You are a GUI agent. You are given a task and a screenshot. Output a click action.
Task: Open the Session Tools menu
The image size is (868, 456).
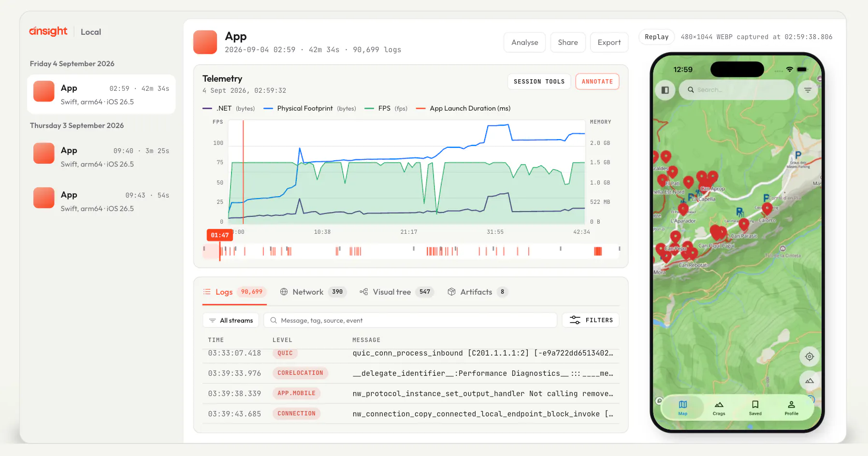coord(539,82)
